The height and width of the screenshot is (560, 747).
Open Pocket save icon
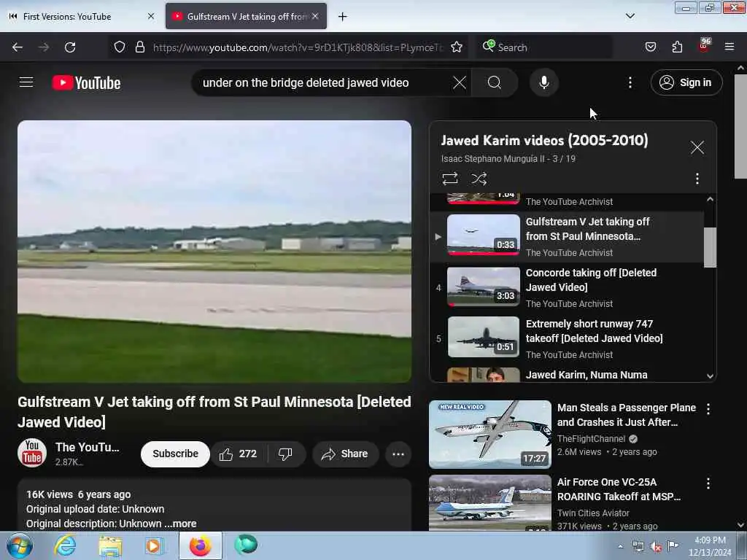tap(650, 47)
